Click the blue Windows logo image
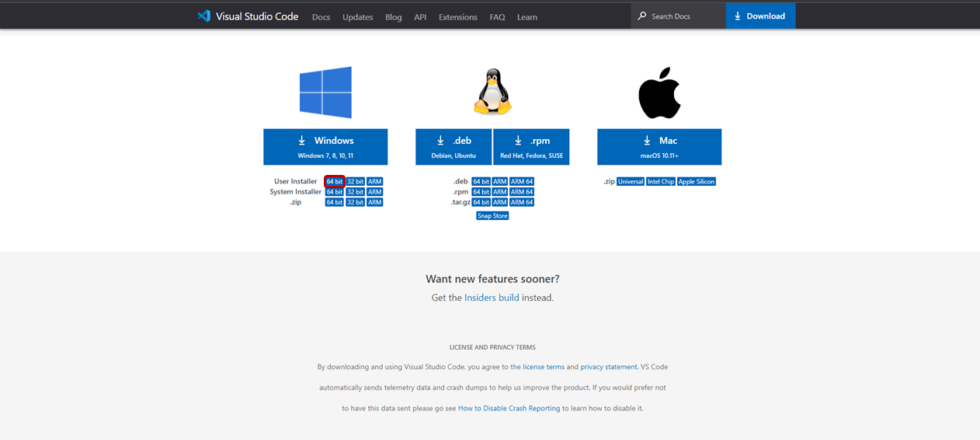 (x=325, y=93)
